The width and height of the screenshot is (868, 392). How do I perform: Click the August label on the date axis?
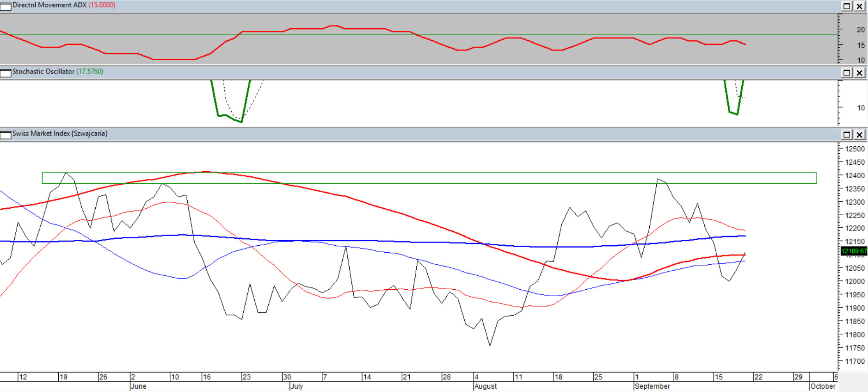click(x=486, y=386)
